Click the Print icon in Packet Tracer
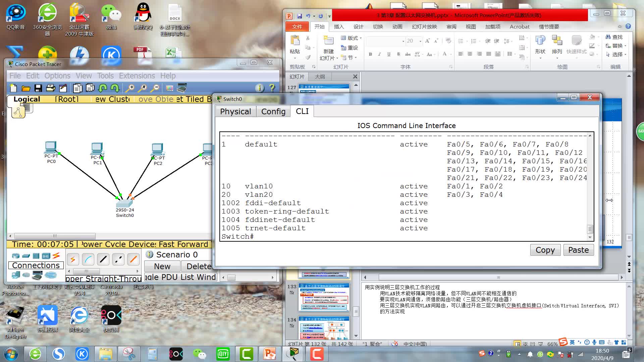Image resolution: width=644 pixels, height=362 pixels. (x=50, y=88)
